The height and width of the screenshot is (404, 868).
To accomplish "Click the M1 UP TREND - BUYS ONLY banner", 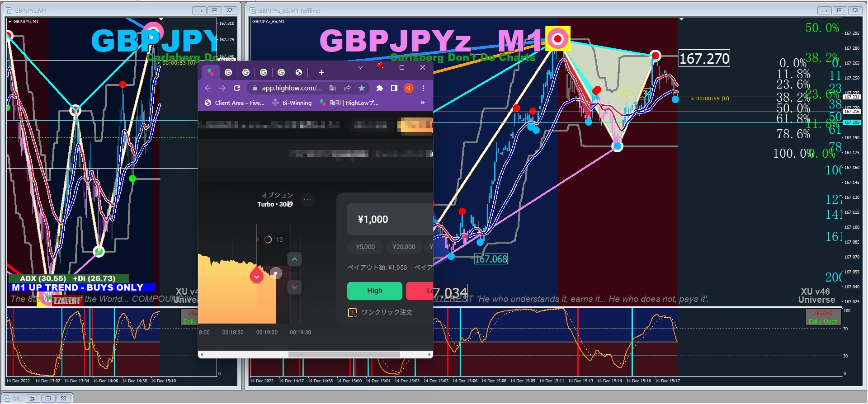I will pyautogui.click(x=82, y=287).
